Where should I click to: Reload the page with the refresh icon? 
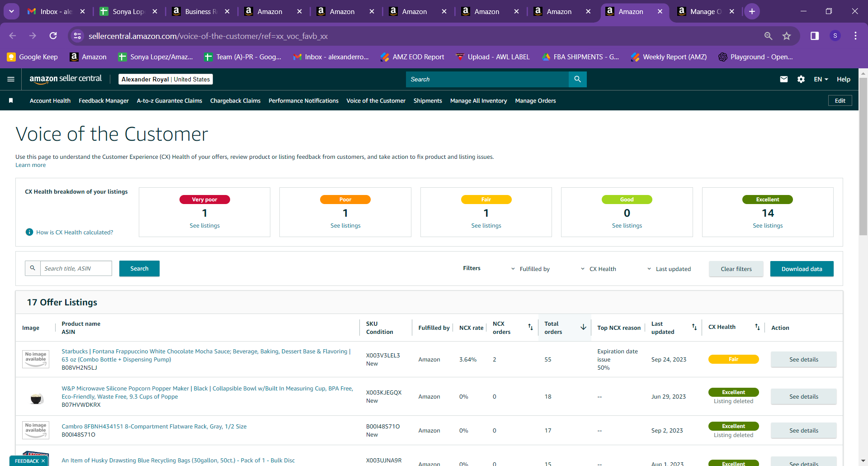(x=53, y=36)
